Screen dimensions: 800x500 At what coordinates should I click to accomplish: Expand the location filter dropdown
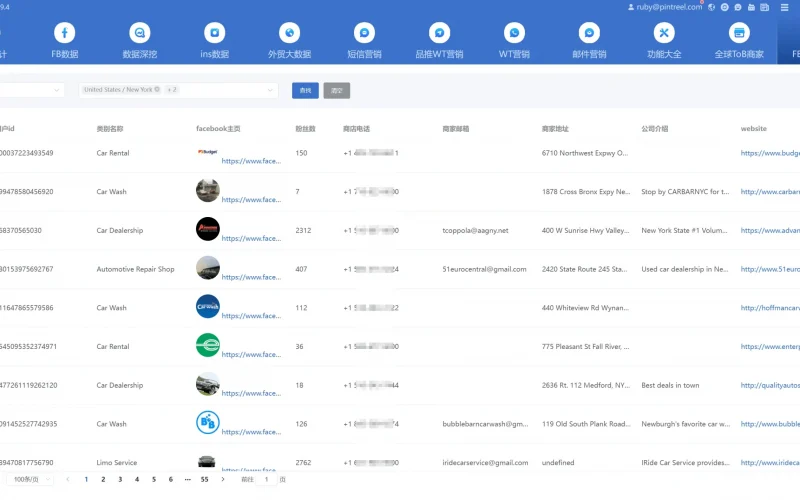coord(270,90)
